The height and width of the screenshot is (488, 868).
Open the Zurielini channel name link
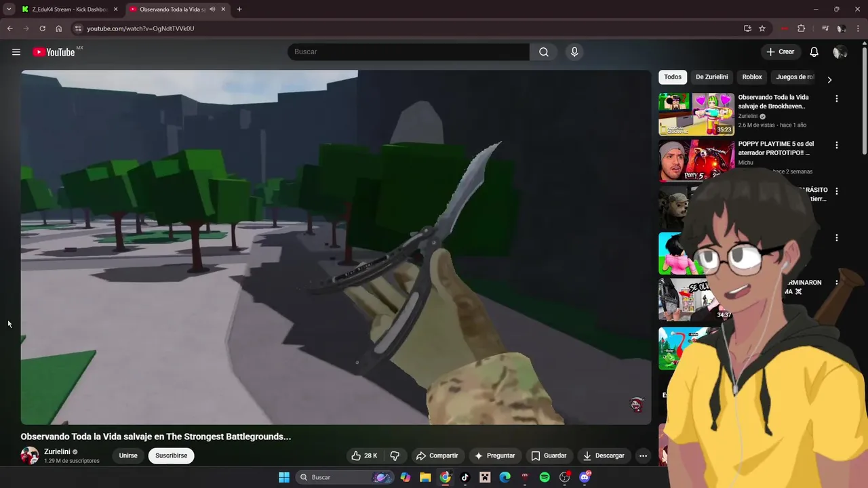[x=57, y=451]
